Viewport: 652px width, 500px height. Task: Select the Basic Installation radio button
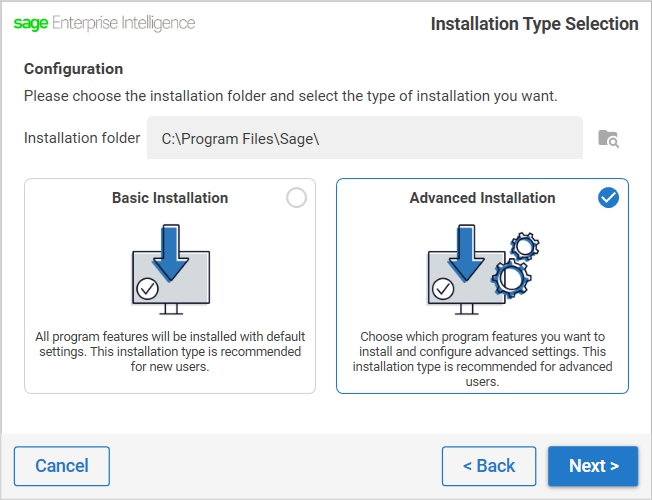click(x=296, y=198)
